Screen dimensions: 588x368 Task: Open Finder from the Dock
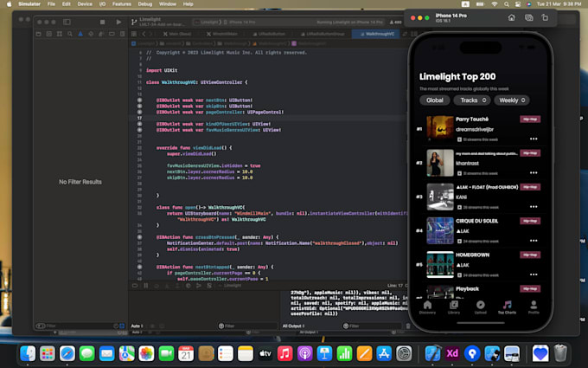click(28, 353)
